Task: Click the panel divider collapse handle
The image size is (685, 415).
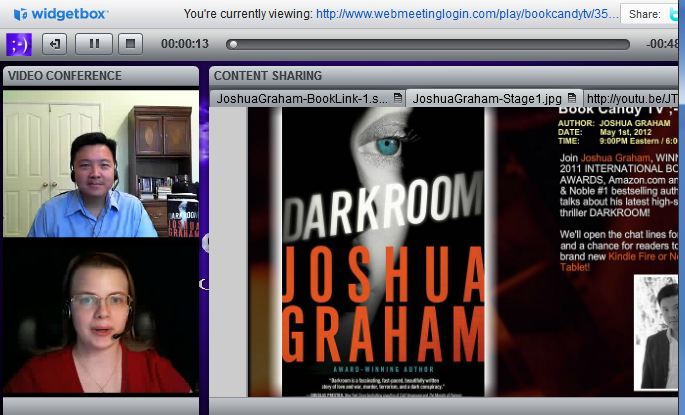Action: (205, 243)
